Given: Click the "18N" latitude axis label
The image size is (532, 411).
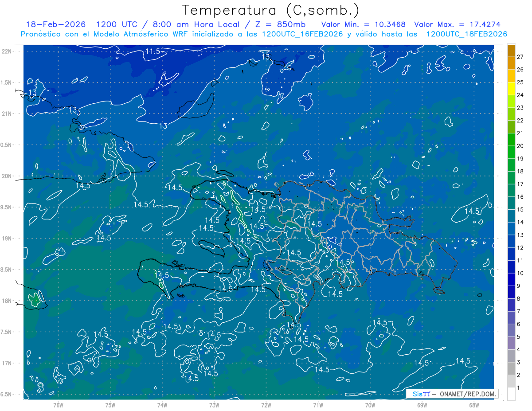Looking at the screenshot, I should [x=7, y=301].
